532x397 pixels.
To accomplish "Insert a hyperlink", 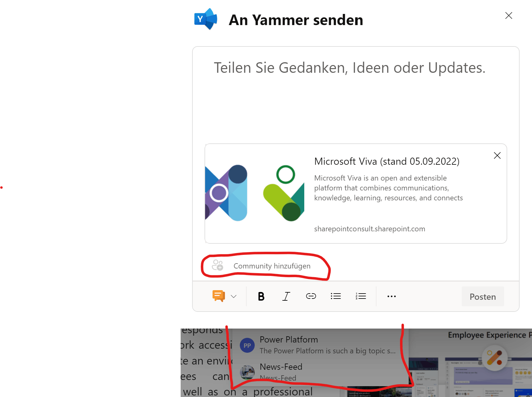I will coord(311,296).
